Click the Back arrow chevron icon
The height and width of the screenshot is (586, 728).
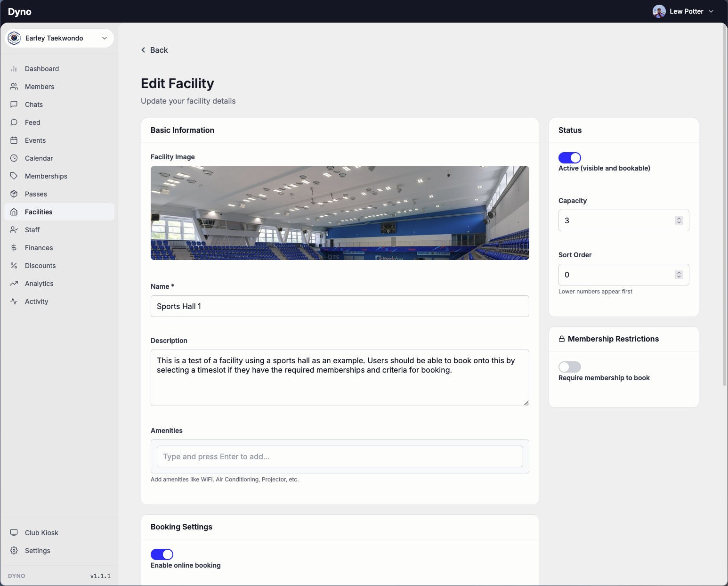143,50
